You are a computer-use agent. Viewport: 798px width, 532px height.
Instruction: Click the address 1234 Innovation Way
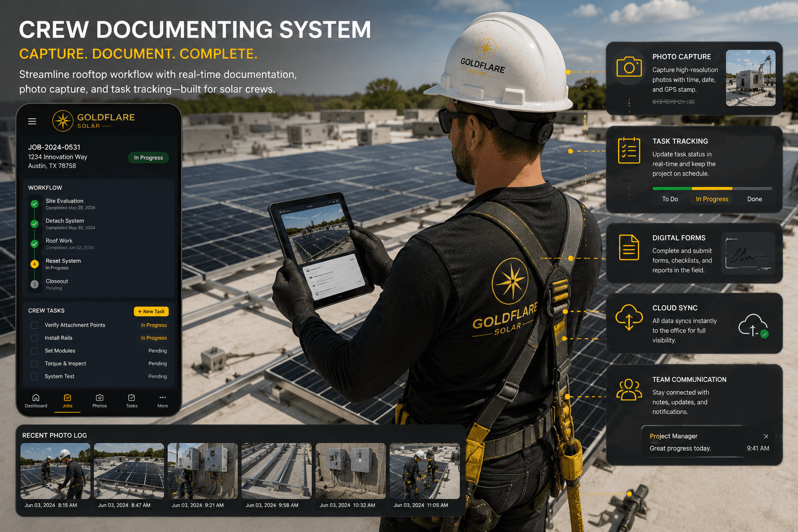[x=58, y=157]
